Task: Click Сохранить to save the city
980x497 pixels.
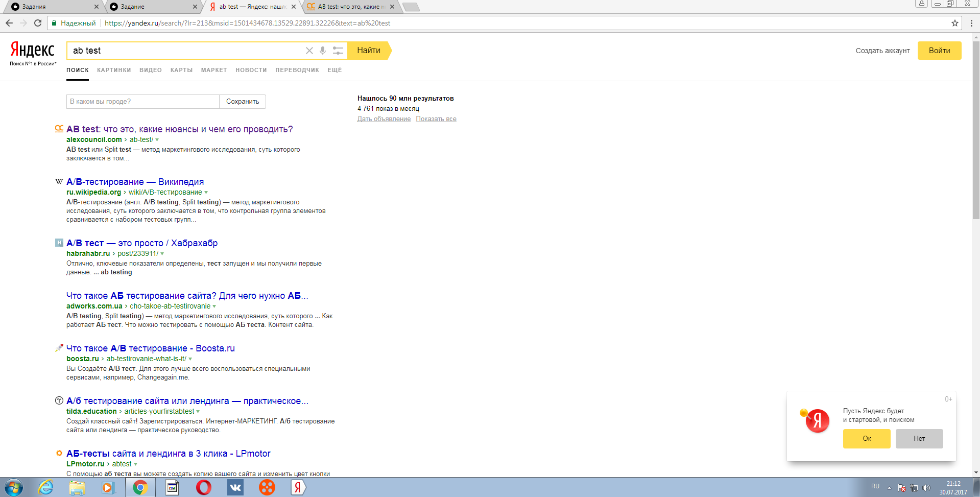Action: click(243, 102)
